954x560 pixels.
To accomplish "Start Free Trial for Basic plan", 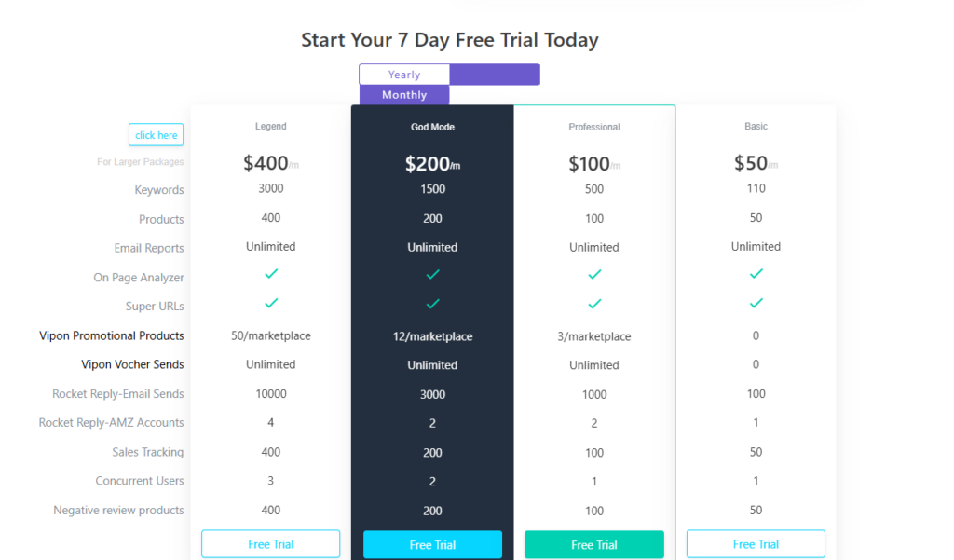I will click(x=756, y=544).
